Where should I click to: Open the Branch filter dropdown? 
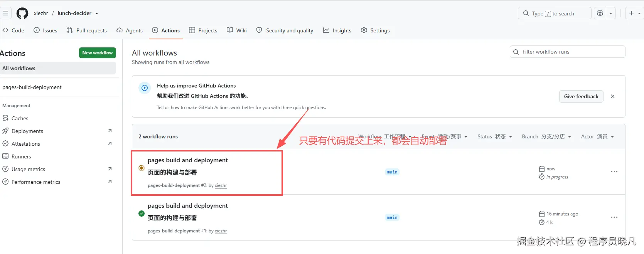[546, 136]
